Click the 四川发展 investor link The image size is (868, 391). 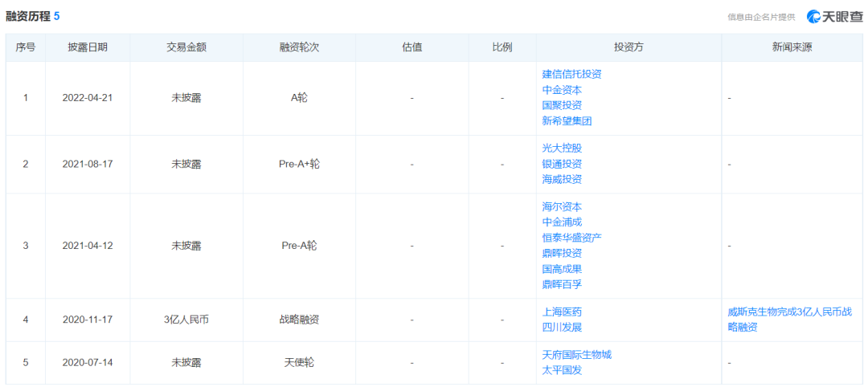(x=562, y=328)
